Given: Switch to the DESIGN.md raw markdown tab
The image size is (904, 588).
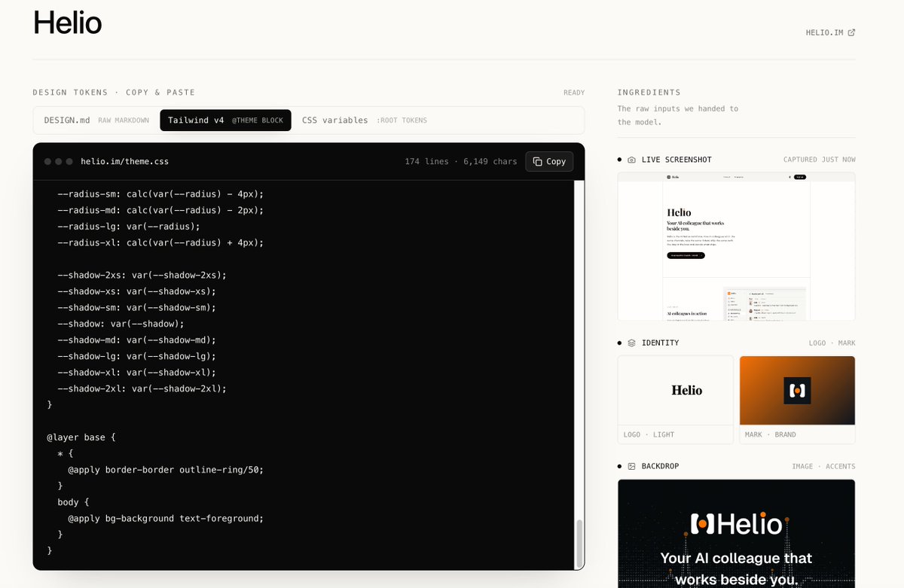Looking at the screenshot, I should click(x=96, y=120).
